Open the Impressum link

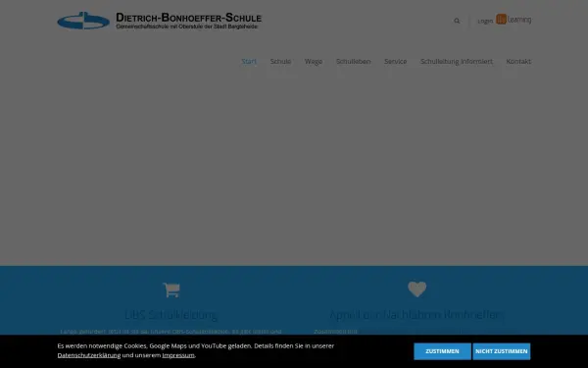point(178,355)
